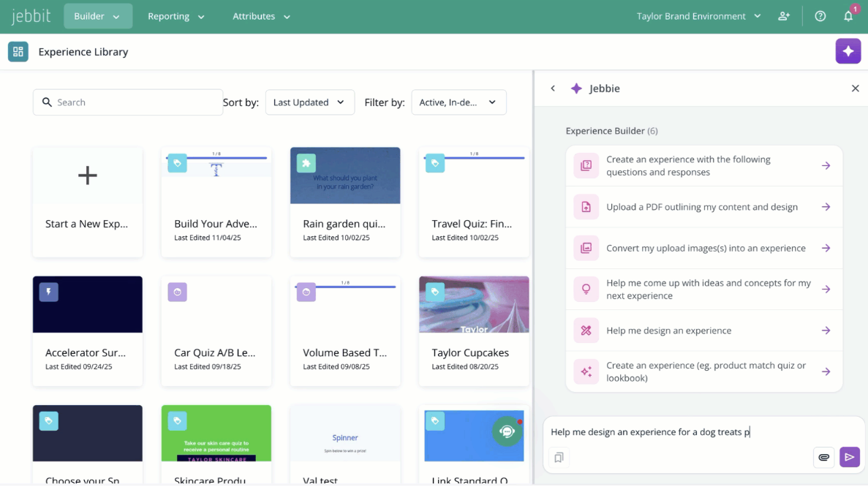Click in the Jebbie message text box
The height and width of the screenshot is (487, 868).
point(703,431)
